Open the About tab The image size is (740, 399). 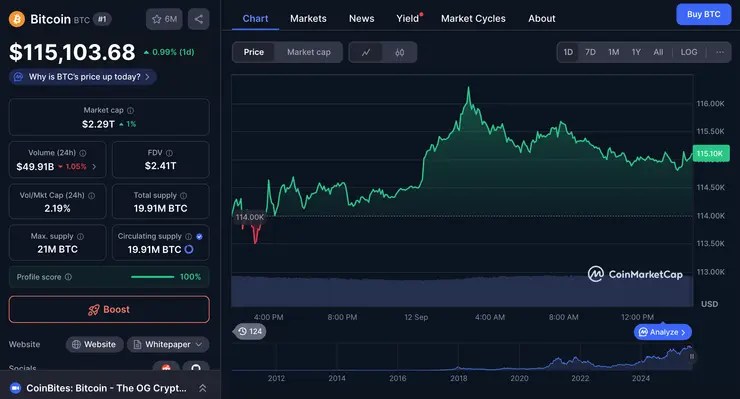(x=541, y=18)
